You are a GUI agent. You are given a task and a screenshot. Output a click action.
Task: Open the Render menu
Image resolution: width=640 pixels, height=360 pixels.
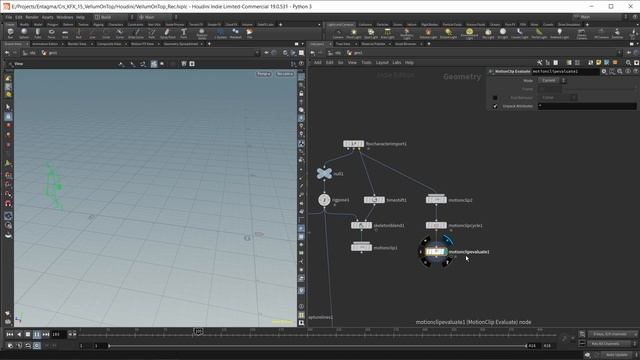click(32, 17)
